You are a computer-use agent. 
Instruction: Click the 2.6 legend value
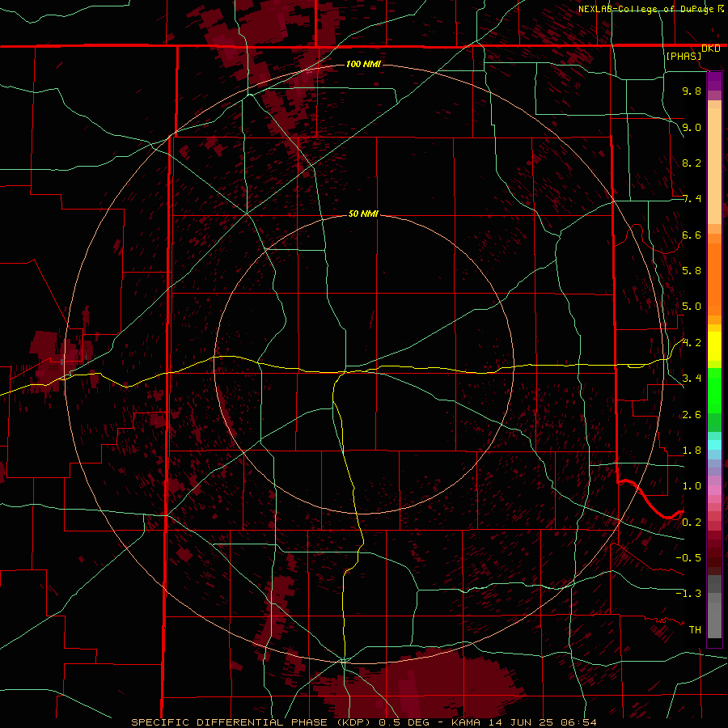692,415
